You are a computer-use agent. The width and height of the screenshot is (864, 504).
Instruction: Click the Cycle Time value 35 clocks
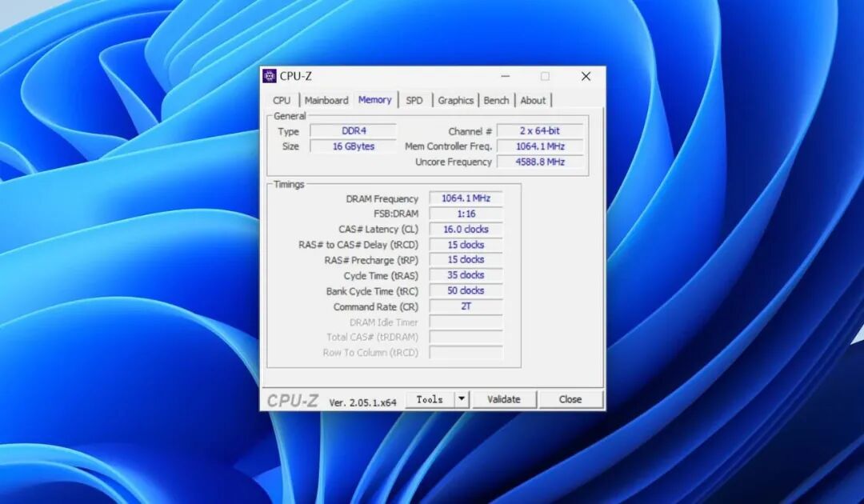click(466, 275)
